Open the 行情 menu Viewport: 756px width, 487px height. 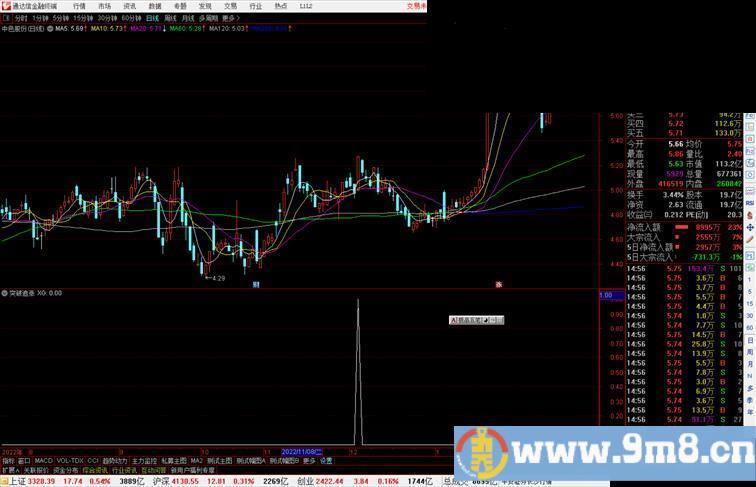79,6
